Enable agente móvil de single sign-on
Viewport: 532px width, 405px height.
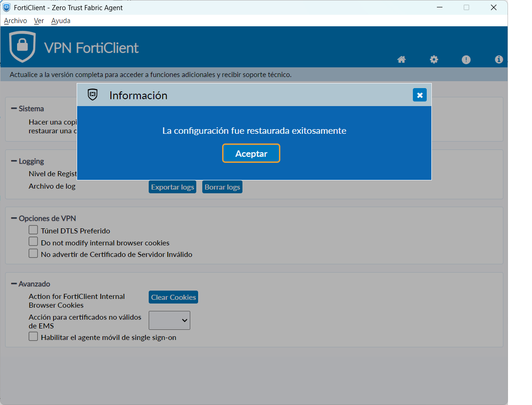point(33,337)
